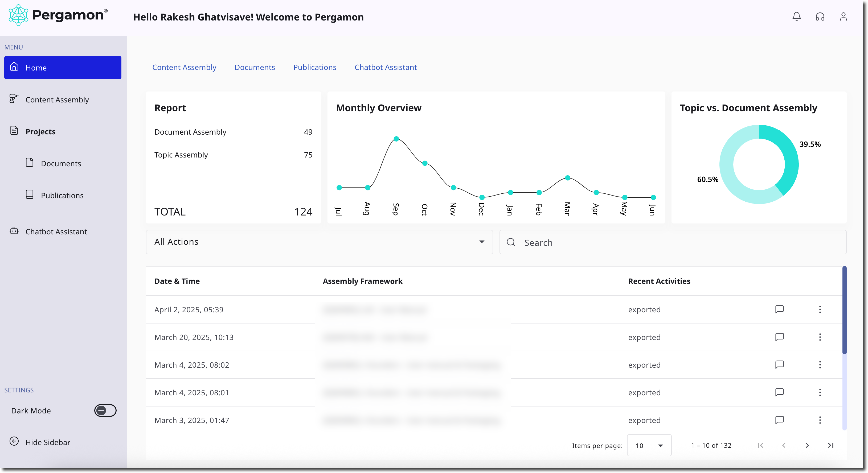Follow the Chatbot Assistant link at the top
Image resolution: width=868 pixels, height=473 pixels.
386,67
